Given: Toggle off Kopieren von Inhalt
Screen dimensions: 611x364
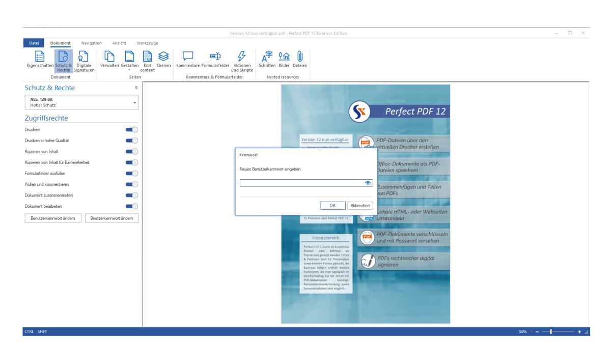Looking at the screenshot, I should point(131,151).
